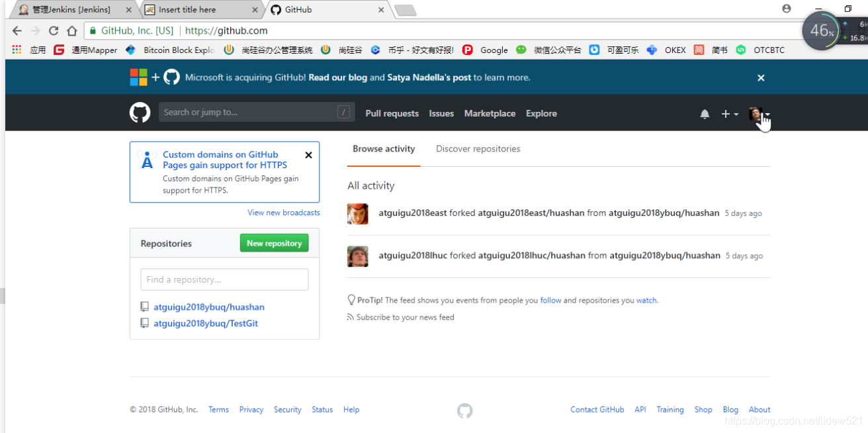Viewport: 868px width, 433px height.
Task: Click the follow link in ProTip
Action: 550,300
